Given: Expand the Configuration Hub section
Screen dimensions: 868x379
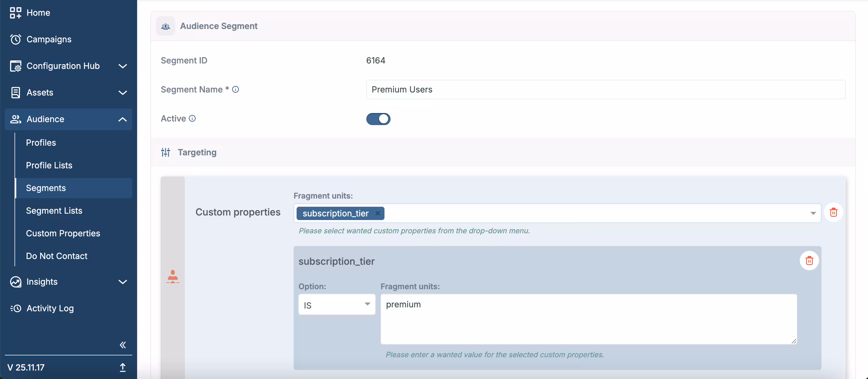Looking at the screenshot, I should tap(122, 66).
